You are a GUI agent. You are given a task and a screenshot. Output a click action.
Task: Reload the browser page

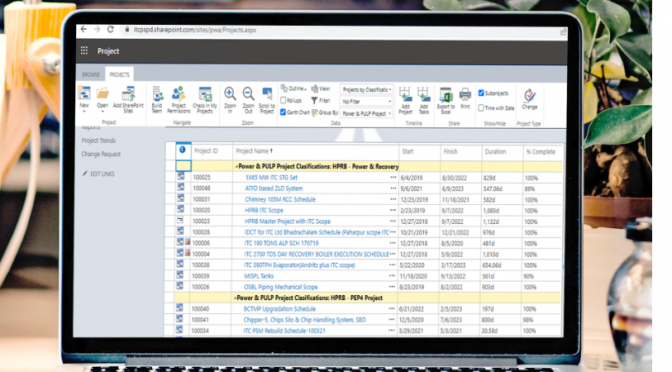click(x=111, y=29)
